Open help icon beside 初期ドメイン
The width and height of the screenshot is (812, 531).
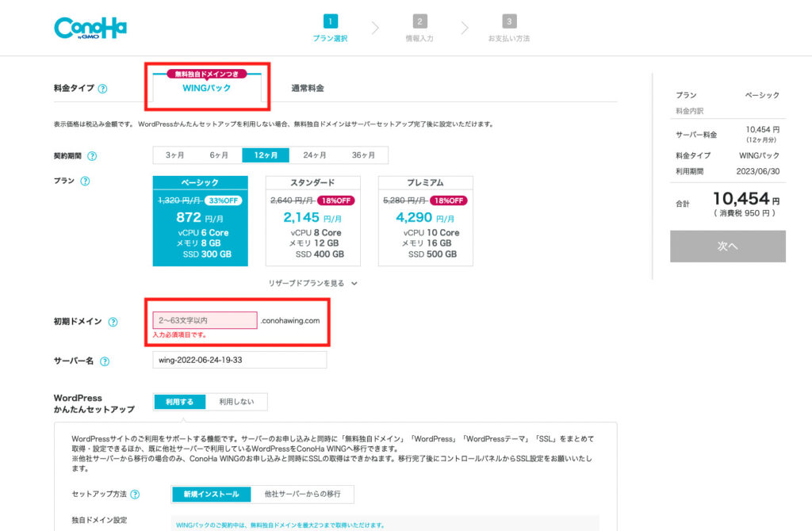point(113,322)
